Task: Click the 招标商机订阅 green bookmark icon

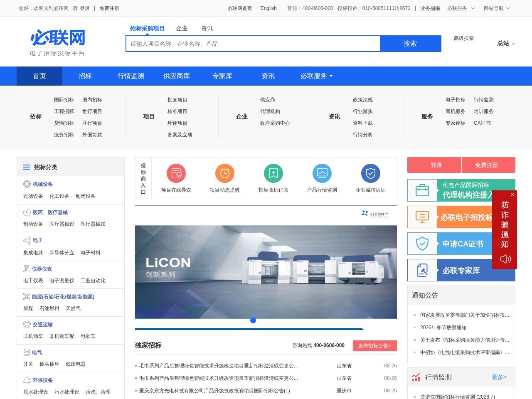Action: [273, 173]
